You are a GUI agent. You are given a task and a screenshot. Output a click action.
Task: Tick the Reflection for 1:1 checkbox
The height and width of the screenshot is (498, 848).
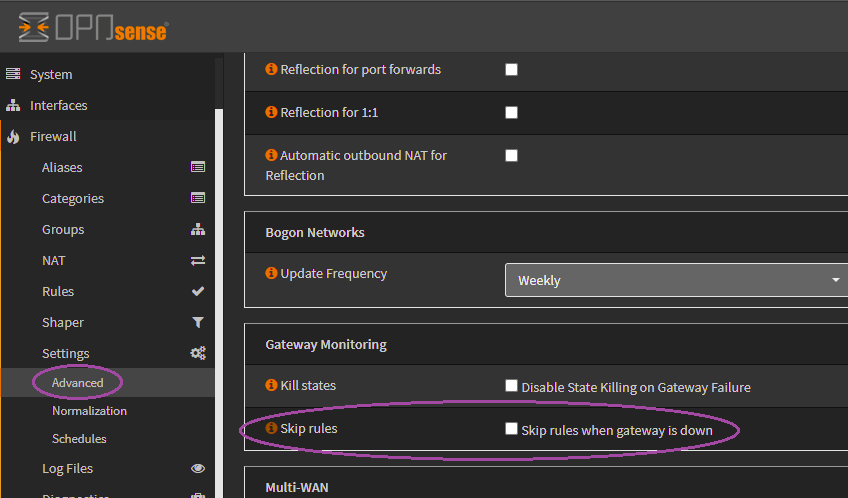511,113
